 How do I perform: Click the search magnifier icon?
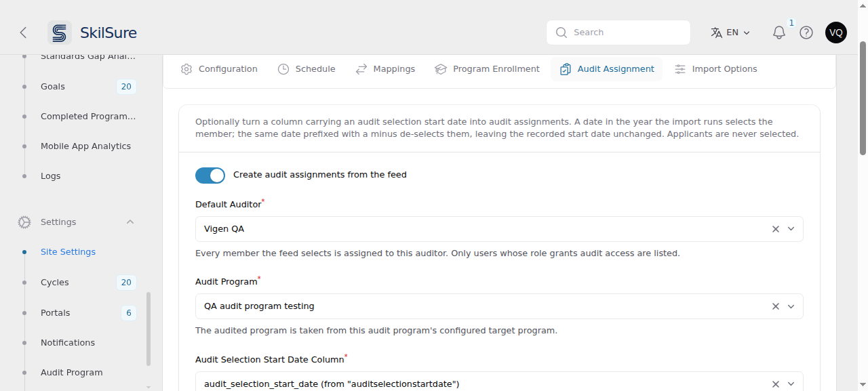click(x=561, y=33)
